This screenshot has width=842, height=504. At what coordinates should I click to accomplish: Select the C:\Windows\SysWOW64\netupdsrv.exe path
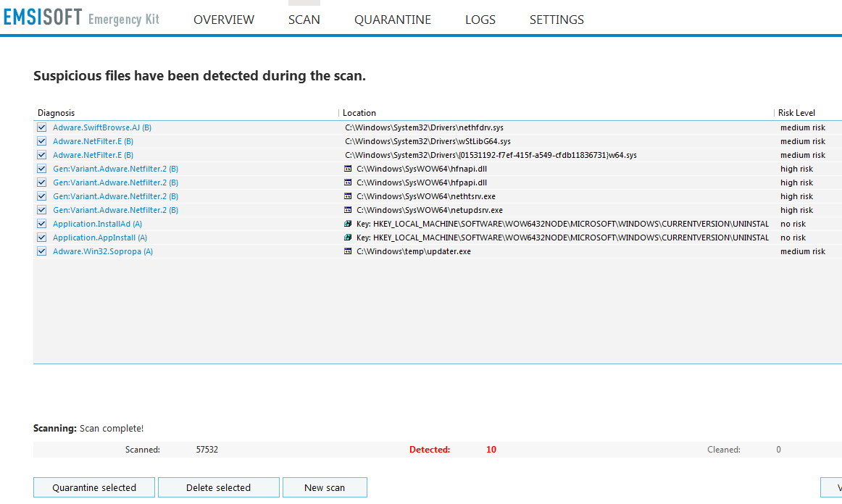[430, 210]
